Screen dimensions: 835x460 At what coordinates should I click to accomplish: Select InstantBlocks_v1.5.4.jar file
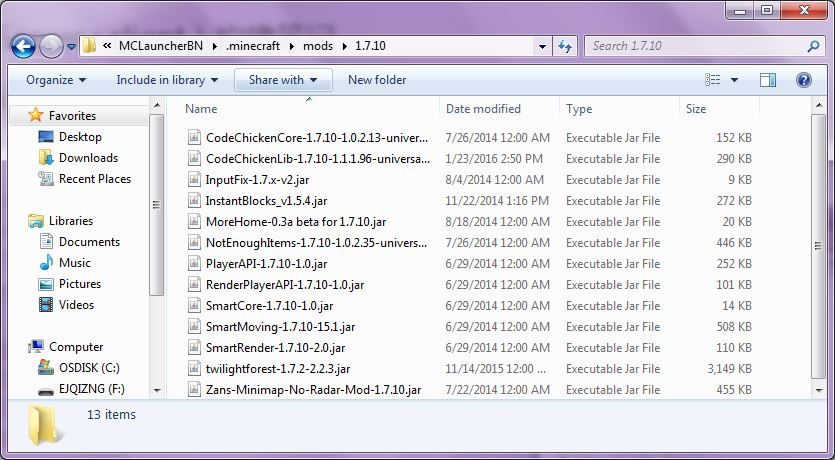coord(266,201)
